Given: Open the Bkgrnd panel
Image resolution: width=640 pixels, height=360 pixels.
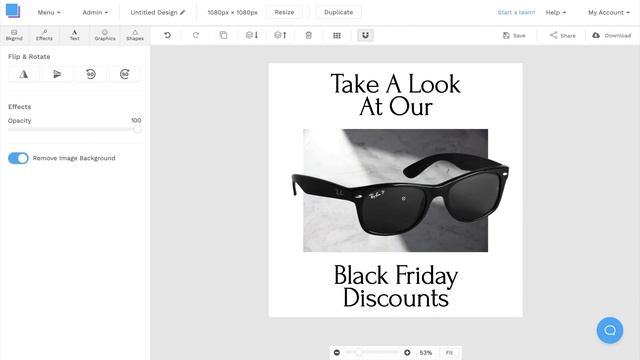Looking at the screenshot, I should tap(14, 35).
